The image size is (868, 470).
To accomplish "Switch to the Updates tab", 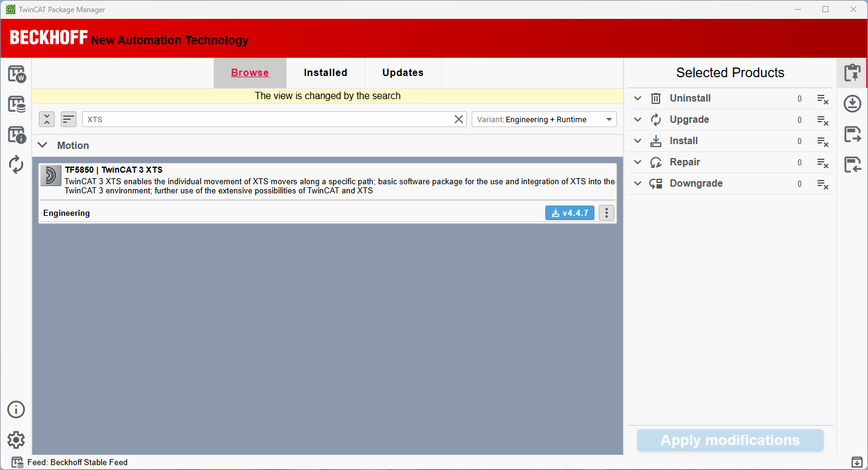I will pos(403,73).
